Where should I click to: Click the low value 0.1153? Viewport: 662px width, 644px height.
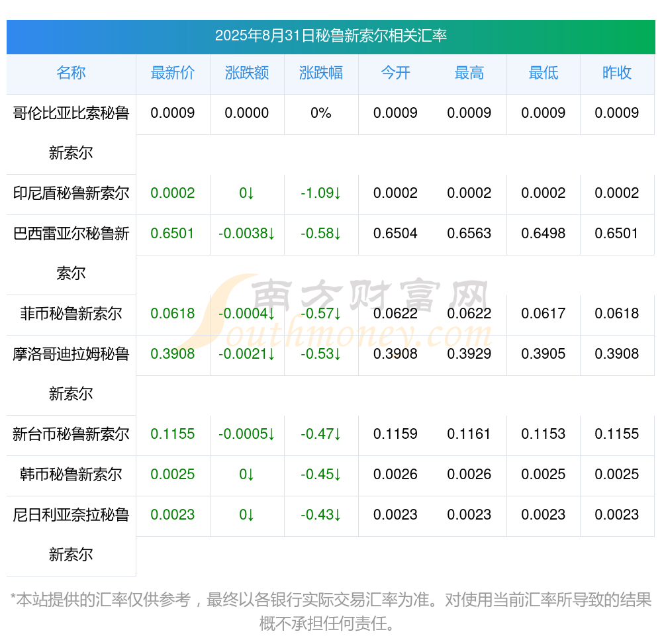544,434
